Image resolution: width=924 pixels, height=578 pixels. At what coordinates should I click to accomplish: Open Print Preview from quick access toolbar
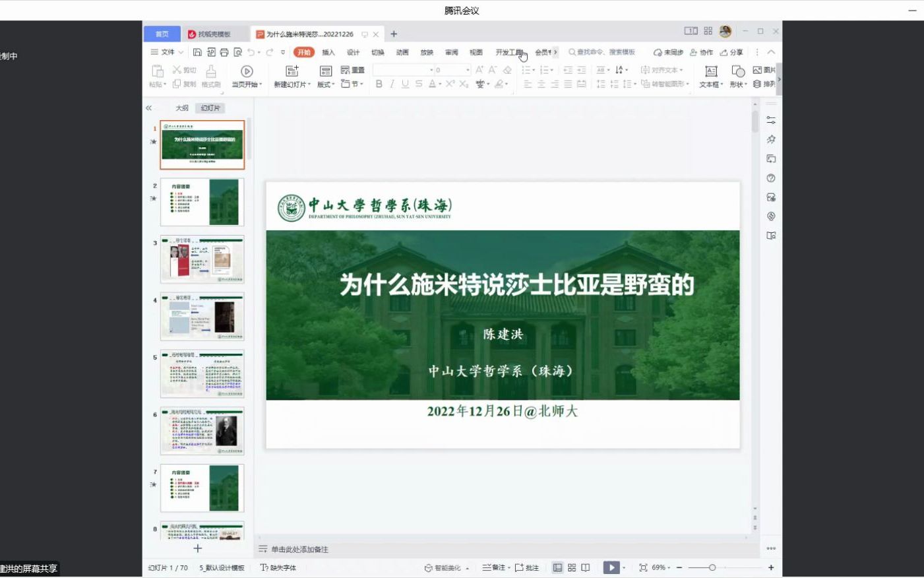coord(237,52)
